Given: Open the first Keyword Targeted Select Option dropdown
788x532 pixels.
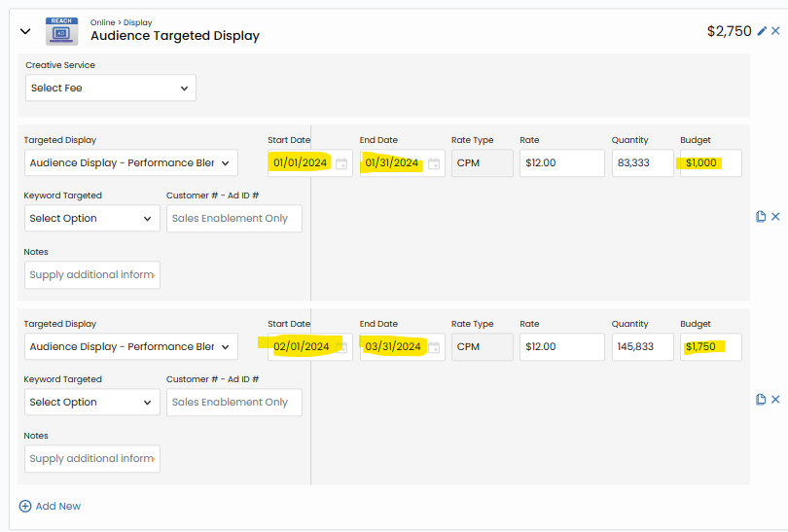Looking at the screenshot, I should pyautogui.click(x=91, y=219).
